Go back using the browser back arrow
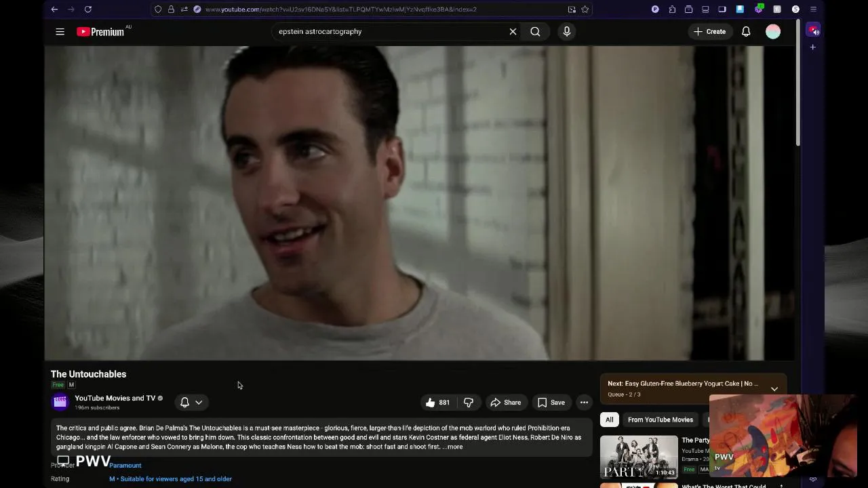Screen dimensions: 868x488 click(54, 9)
